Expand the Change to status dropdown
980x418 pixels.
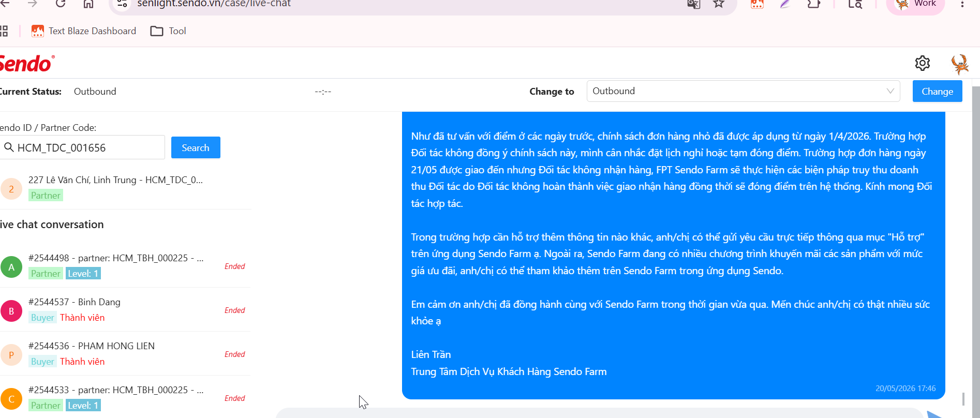tap(743, 91)
